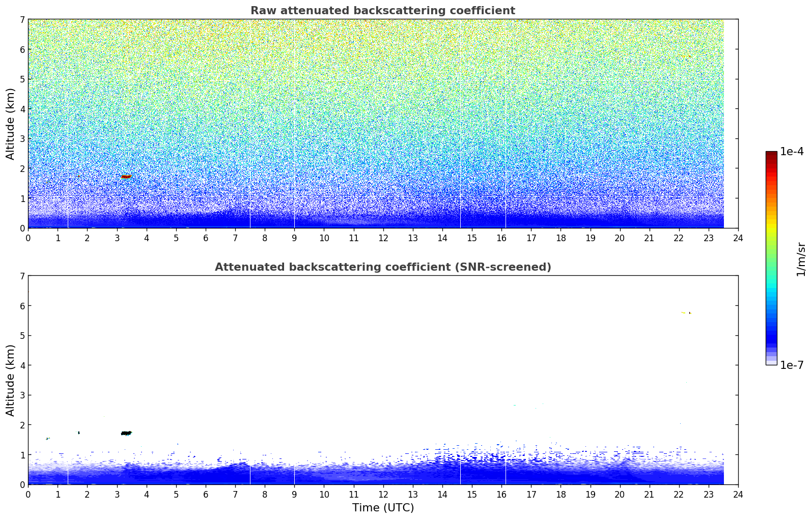Click altitude tick '6' on the SNR-screened plot
Screen dimensions: 812x519
22,306
